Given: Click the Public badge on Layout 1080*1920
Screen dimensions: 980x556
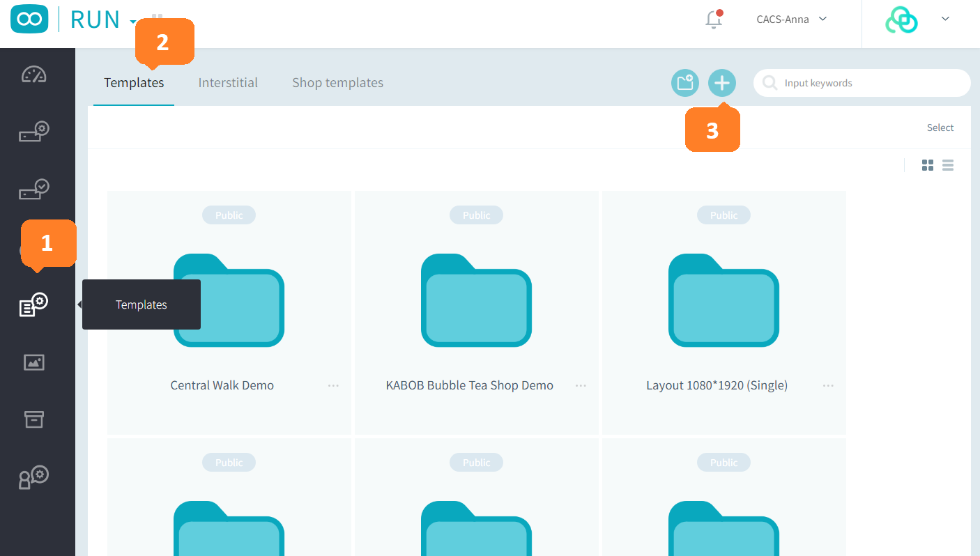Looking at the screenshot, I should pos(723,215).
